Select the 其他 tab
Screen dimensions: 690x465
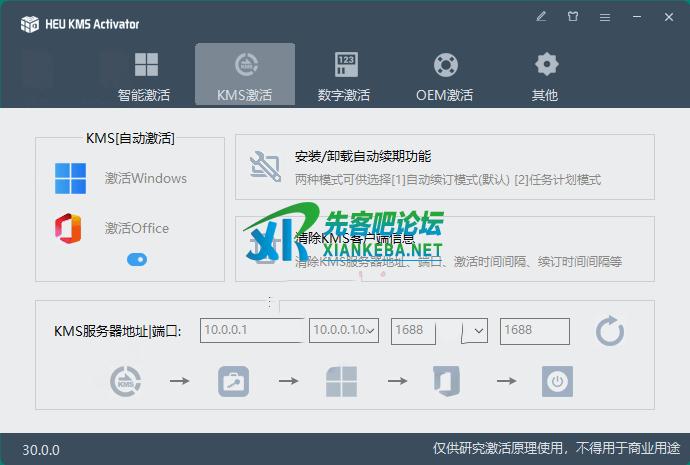tap(545, 76)
